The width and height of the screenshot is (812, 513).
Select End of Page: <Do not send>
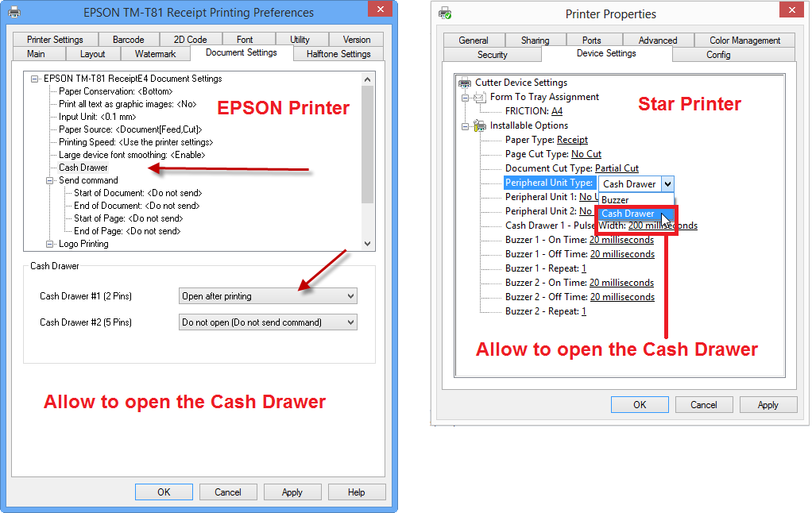pos(127,231)
